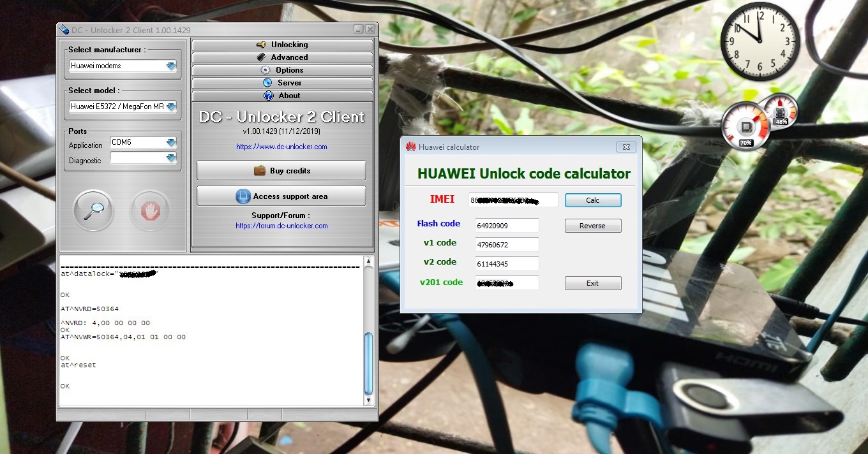Screen dimensions: 868x454
Task: Click the DC-Unlocker title bar app icon
Action: [63, 29]
